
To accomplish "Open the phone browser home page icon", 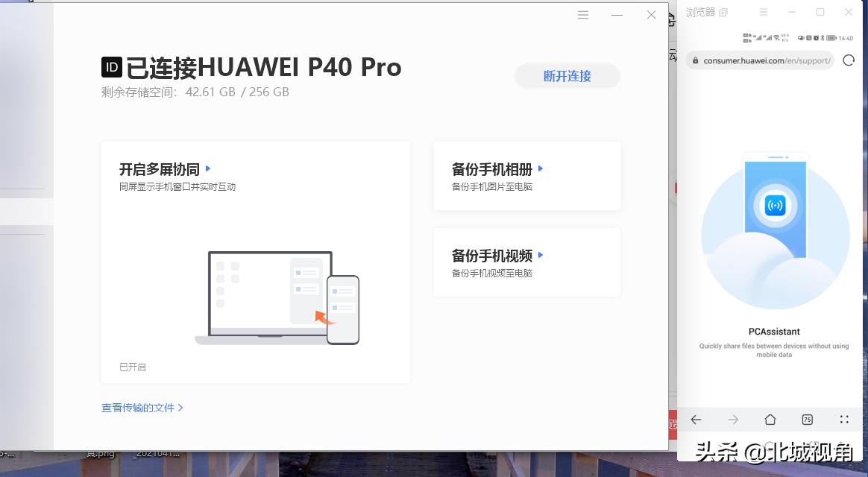I will coord(770,420).
